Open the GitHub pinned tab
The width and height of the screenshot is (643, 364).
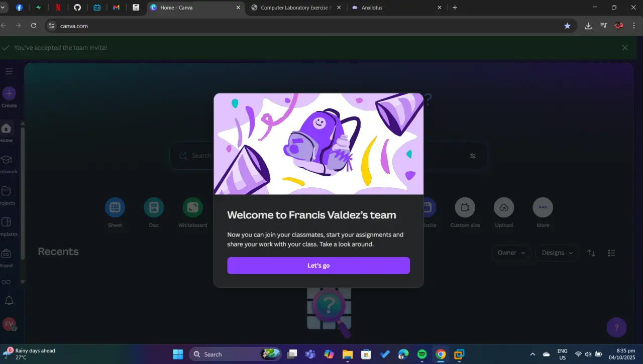tap(77, 8)
